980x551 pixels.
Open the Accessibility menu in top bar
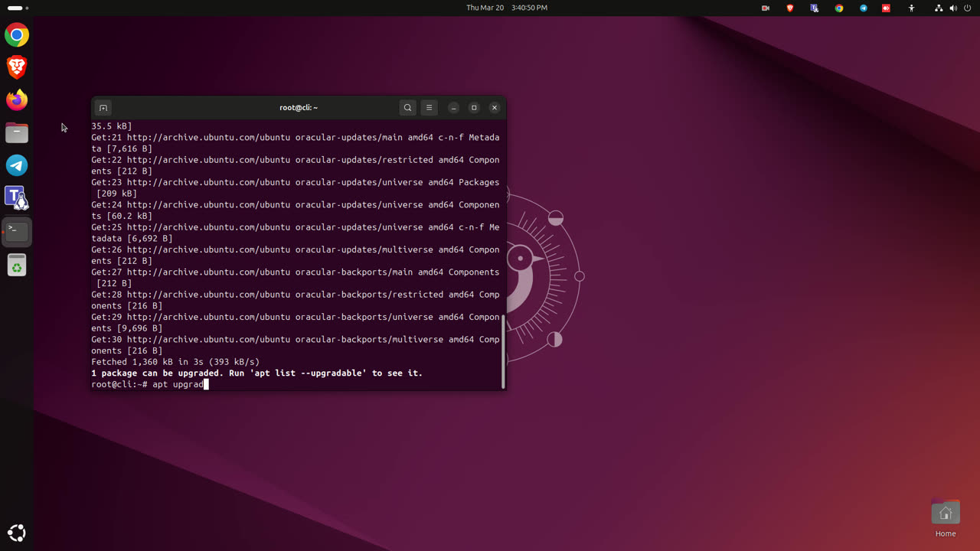coord(911,8)
